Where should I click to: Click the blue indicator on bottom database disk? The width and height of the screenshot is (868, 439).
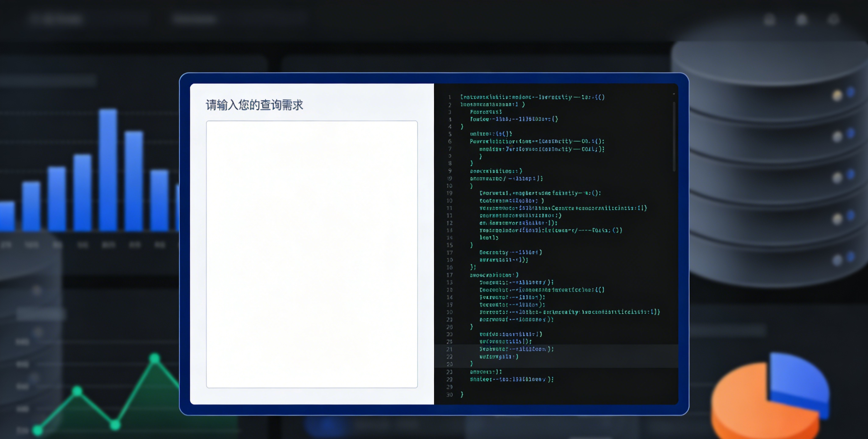[851, 257]
